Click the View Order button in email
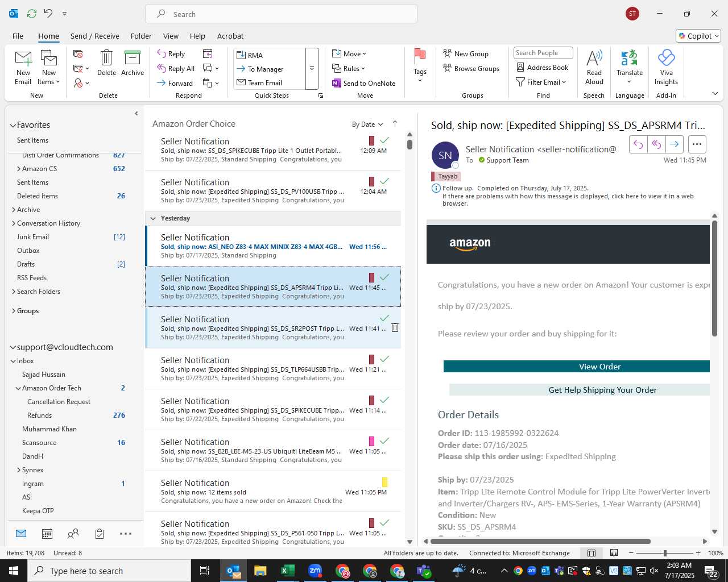 (577, 367)
